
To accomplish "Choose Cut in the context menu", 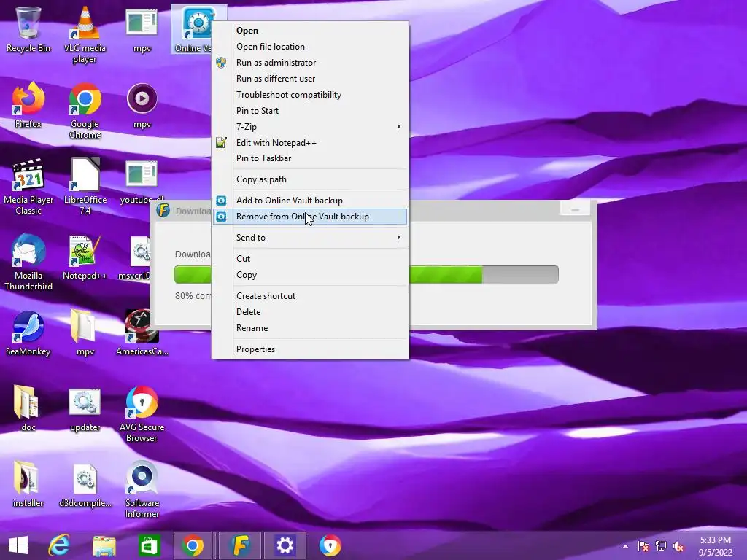I will [x=309, y=259].
